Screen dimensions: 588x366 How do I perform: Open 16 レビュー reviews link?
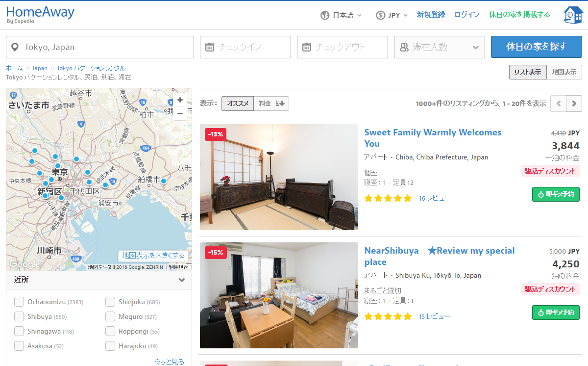pyautogui.click(x=435, y=198)
